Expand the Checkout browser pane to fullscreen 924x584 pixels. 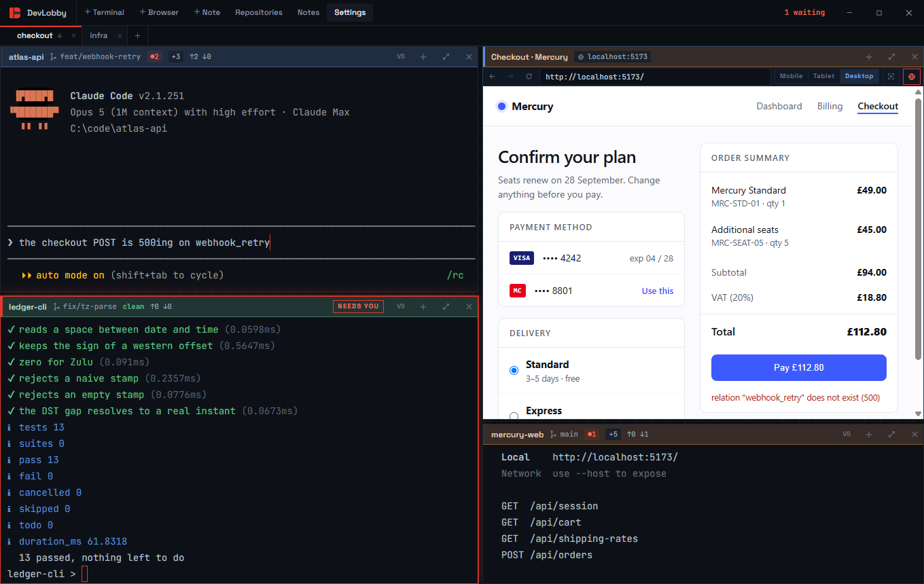point(891,57)
